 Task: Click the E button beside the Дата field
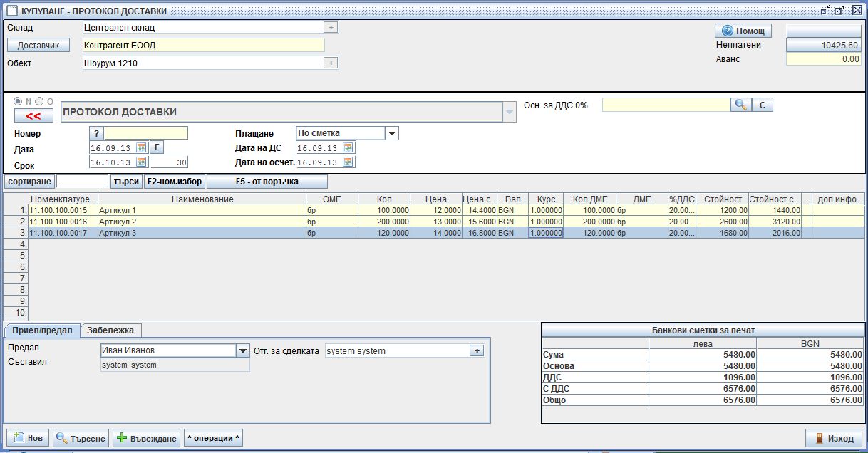156,147
